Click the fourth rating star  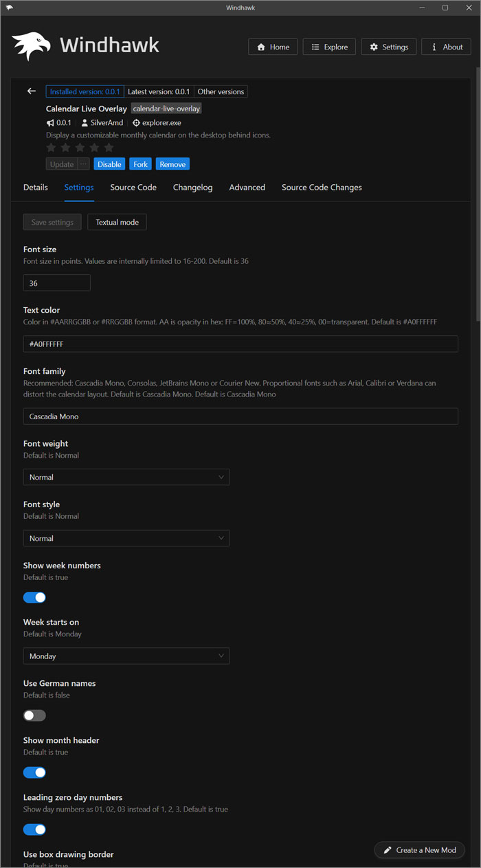coord(94,148)
